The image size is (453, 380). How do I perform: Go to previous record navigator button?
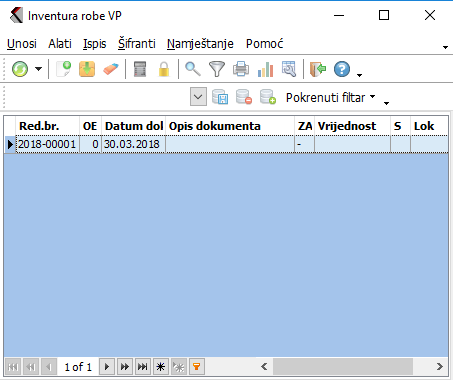coord(49,367)
